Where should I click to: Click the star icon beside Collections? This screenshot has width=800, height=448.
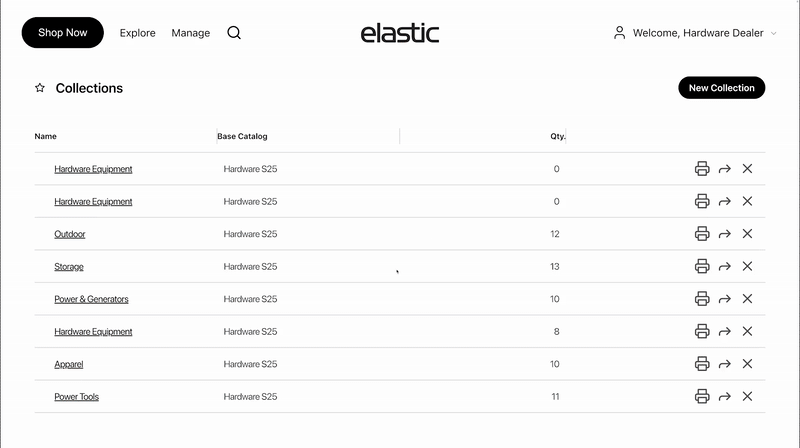coord(40,88)
